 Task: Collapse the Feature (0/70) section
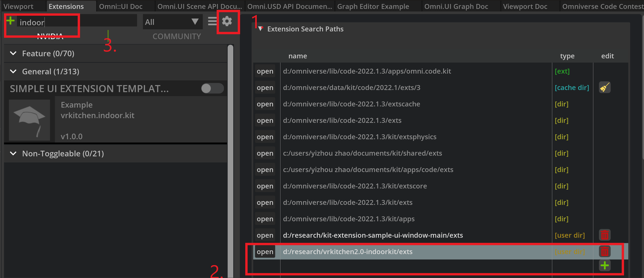pos(13,53)
